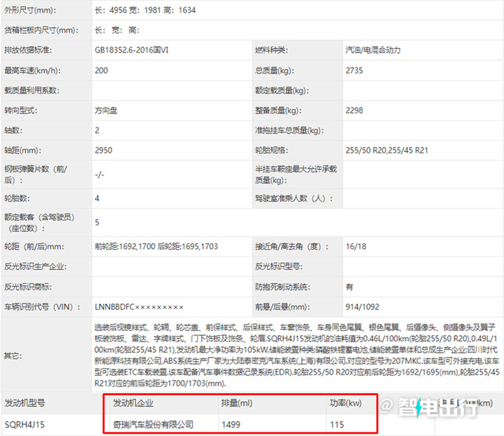
Task: Click the 反光标识型号 label
Action: (279, 266)
